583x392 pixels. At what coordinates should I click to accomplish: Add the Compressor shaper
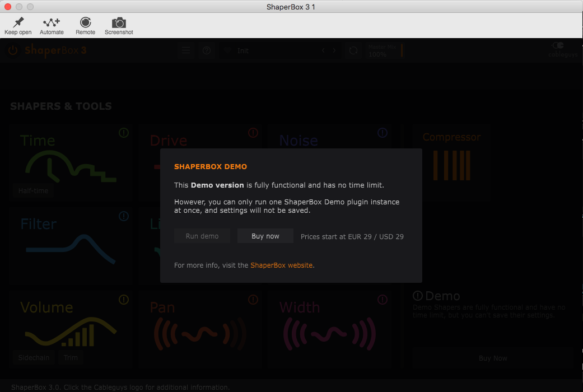451,162
